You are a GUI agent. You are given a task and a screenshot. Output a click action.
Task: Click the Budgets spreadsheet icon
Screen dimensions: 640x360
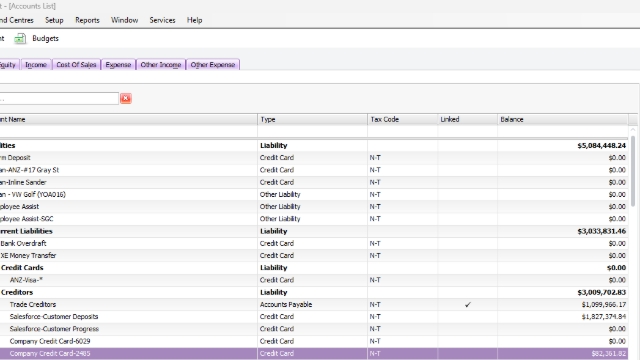20,39
